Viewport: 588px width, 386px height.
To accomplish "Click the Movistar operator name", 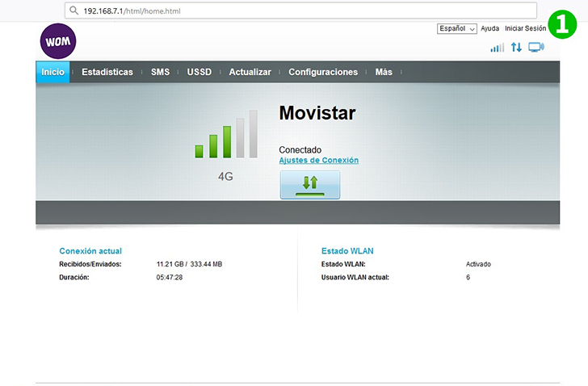I will pyautogui.click(x=317, y=113).
